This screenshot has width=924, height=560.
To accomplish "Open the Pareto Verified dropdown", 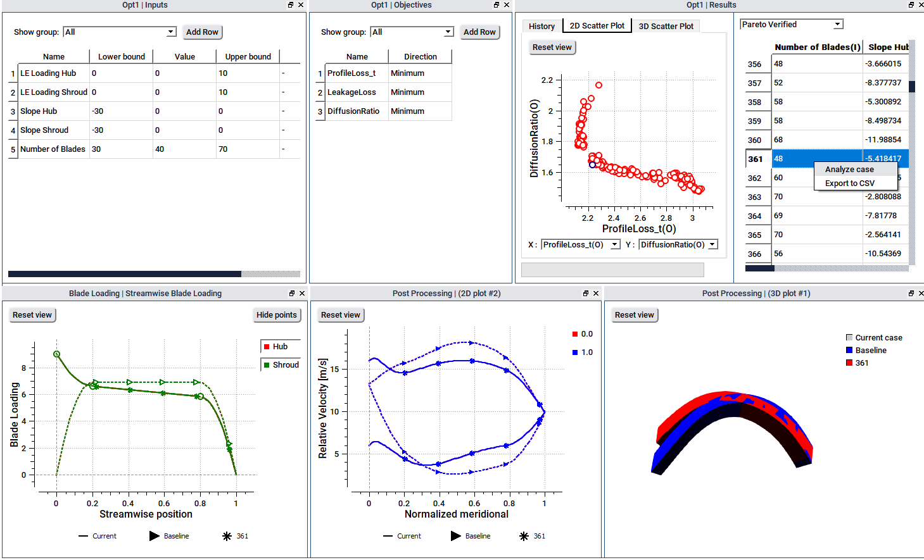I will click(839, 23).
